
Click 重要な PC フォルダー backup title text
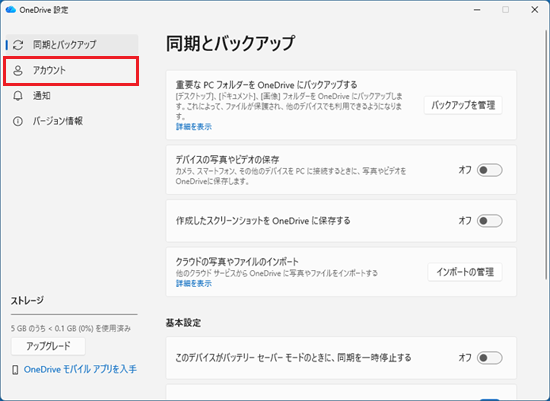266,85
